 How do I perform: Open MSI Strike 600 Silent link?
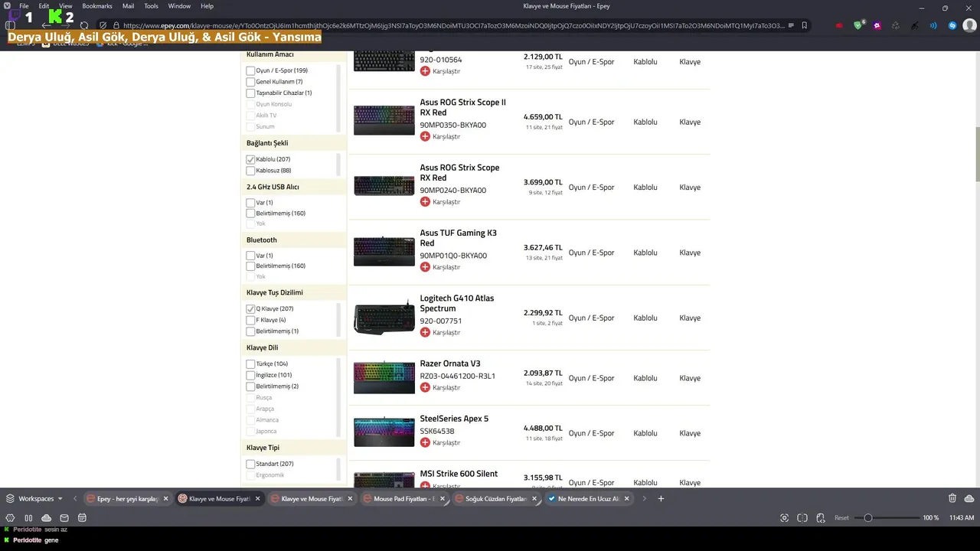(x=459, y=474)
